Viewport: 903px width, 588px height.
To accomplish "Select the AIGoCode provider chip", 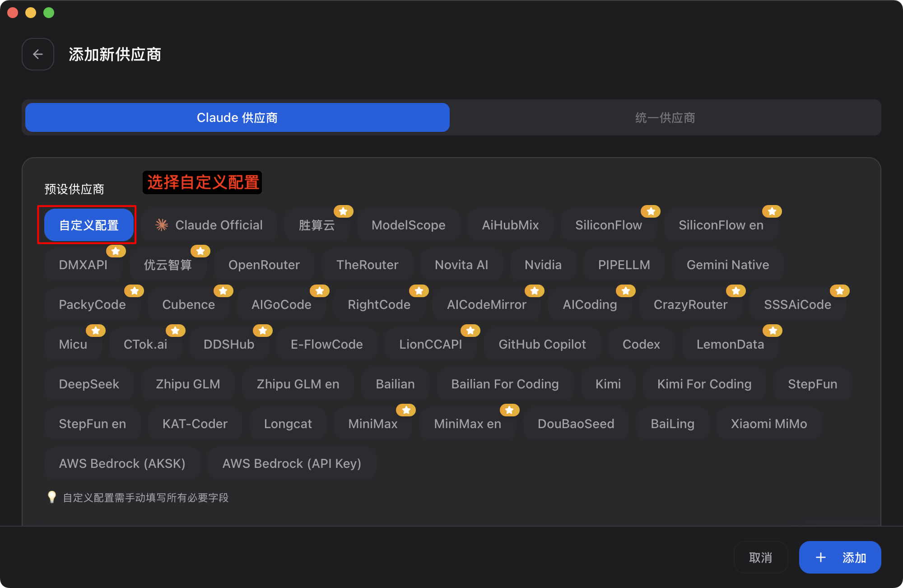I will point(281,304).
